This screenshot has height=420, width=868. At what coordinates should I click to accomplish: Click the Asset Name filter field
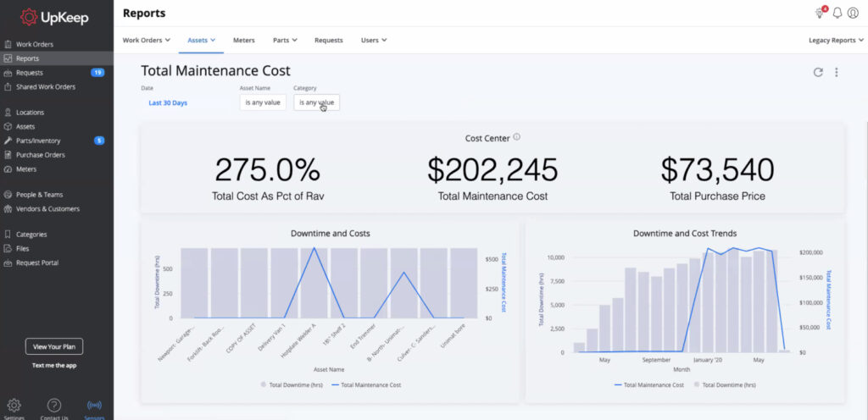(x=263, y=102)
